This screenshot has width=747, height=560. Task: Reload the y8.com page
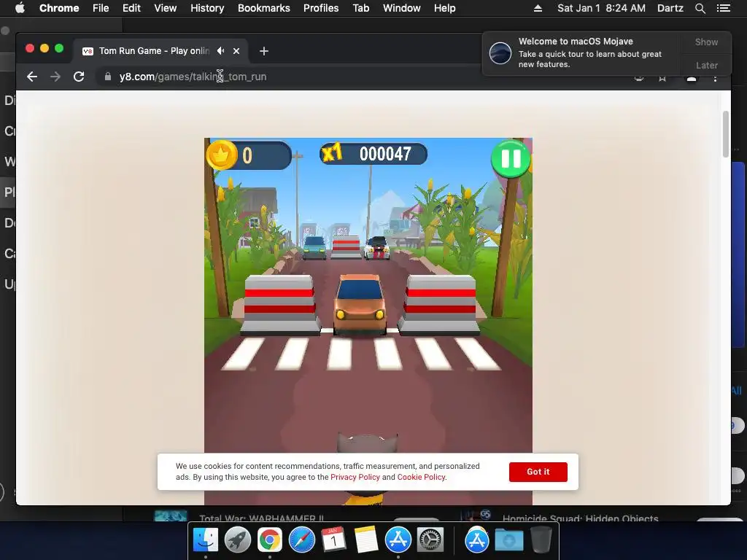79,77
